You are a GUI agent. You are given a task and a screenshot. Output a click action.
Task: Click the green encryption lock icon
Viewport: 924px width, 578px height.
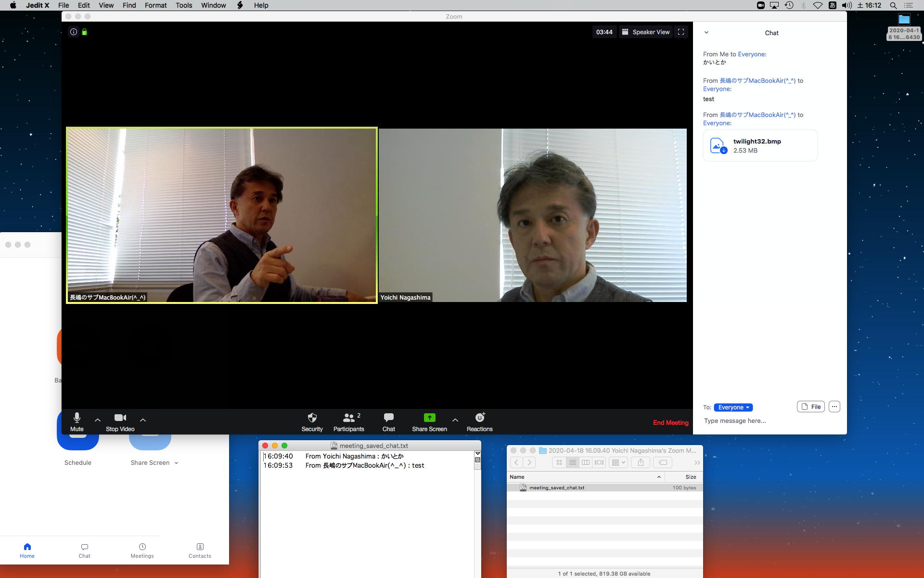[85, 32]
